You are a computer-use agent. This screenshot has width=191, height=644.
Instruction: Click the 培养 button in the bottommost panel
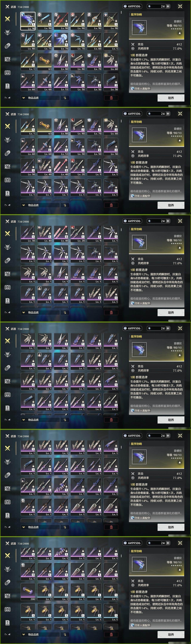click(x=171, y=634)
